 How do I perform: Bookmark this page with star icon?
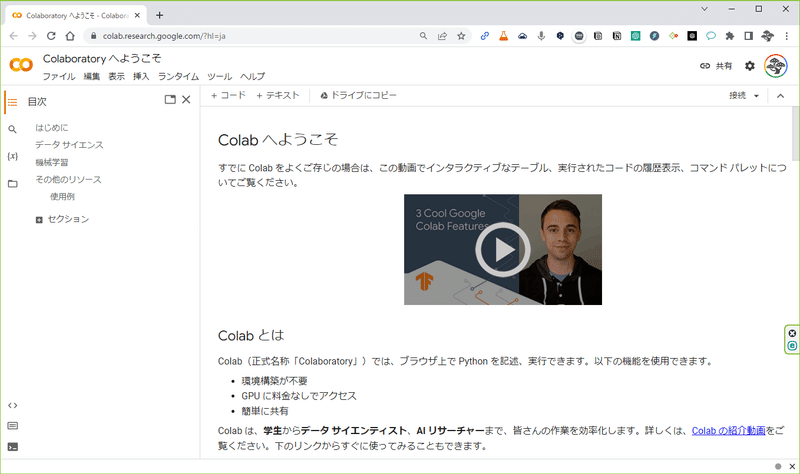click(x=461, y=36)
